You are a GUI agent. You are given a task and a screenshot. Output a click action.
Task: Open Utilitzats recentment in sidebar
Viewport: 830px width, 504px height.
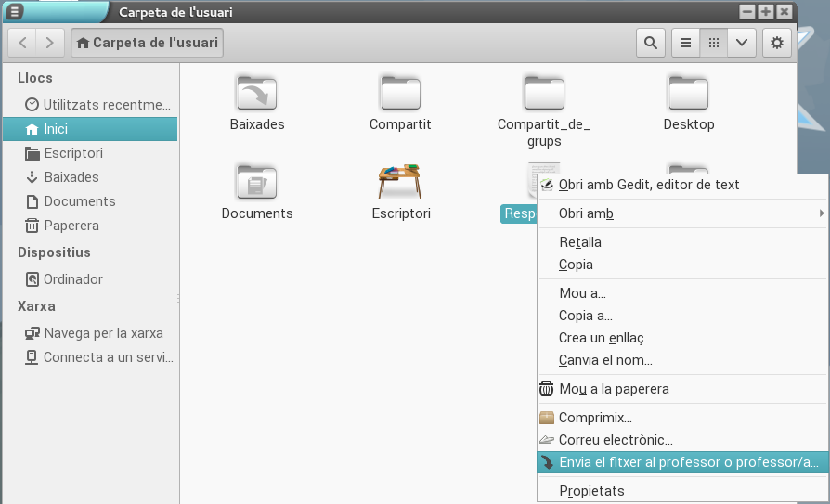coord(97,105)
